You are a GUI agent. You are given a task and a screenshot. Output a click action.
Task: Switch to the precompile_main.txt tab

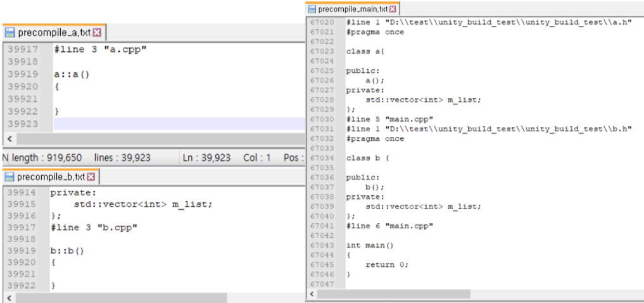pyautogui.click(x=353, y=9)
